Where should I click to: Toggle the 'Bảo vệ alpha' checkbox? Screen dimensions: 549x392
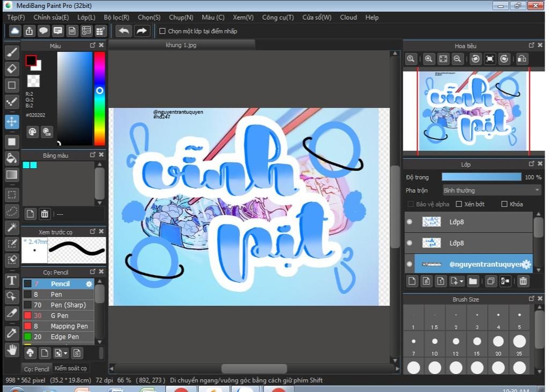point(410,204)
